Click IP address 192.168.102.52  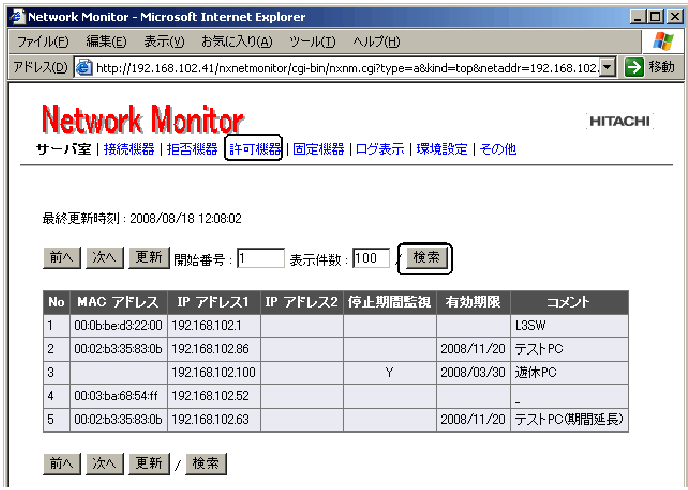click(210, 396)
